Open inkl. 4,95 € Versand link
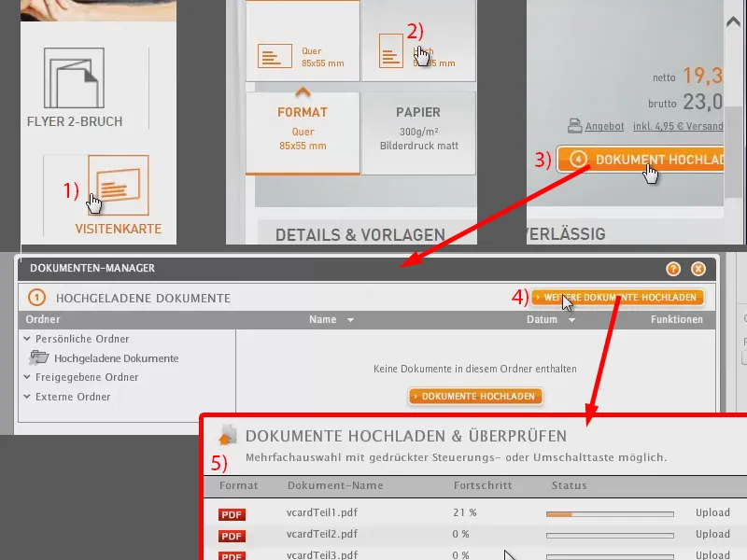 click(678, 126)
